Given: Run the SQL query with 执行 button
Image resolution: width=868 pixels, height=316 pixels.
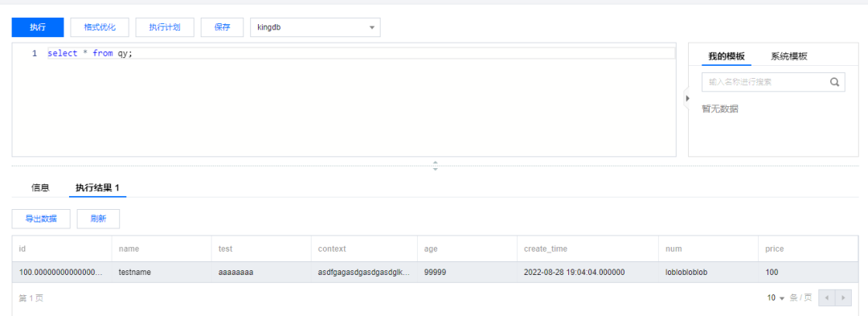Looking at the screenshot, I should click(38, 27).
